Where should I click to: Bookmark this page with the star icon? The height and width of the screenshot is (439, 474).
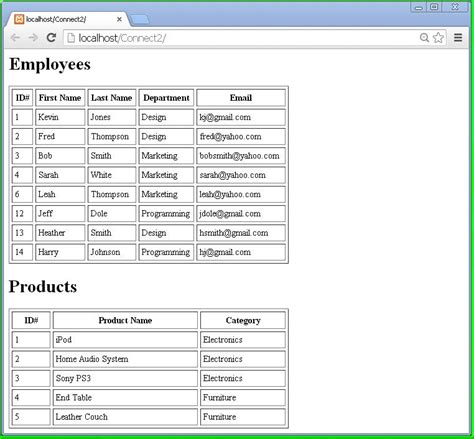coord(438,38)
